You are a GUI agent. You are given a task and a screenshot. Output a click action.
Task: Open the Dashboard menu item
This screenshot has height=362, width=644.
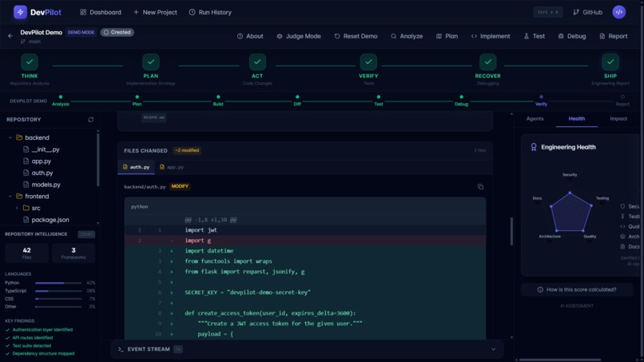point(101,12)
